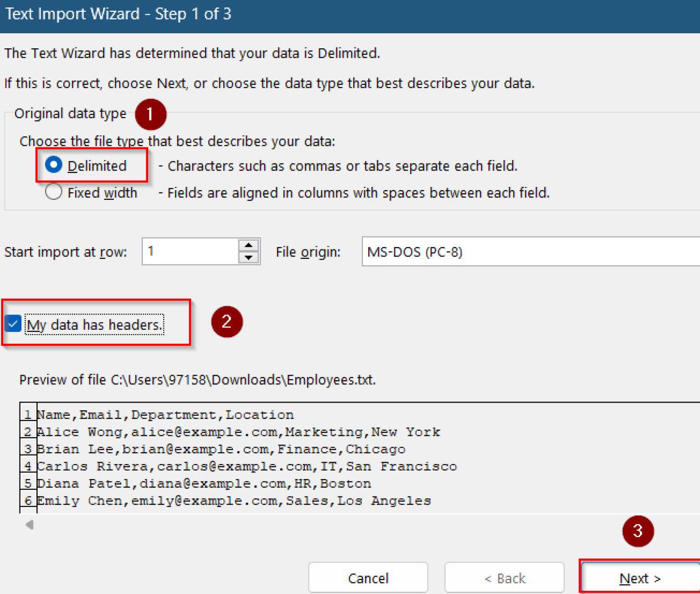This screenshot has height=594, width=700.
Task: Select the Delimited radio button
Action: (54, 165)
